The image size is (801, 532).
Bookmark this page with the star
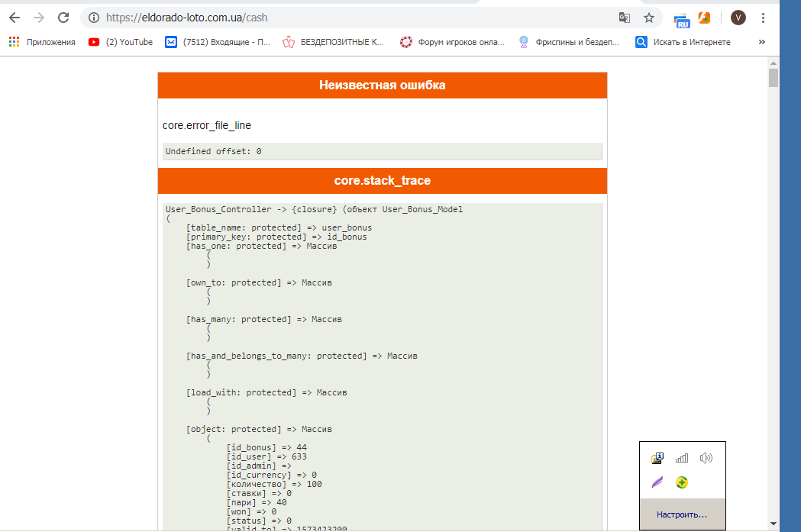tap(649, 18)
